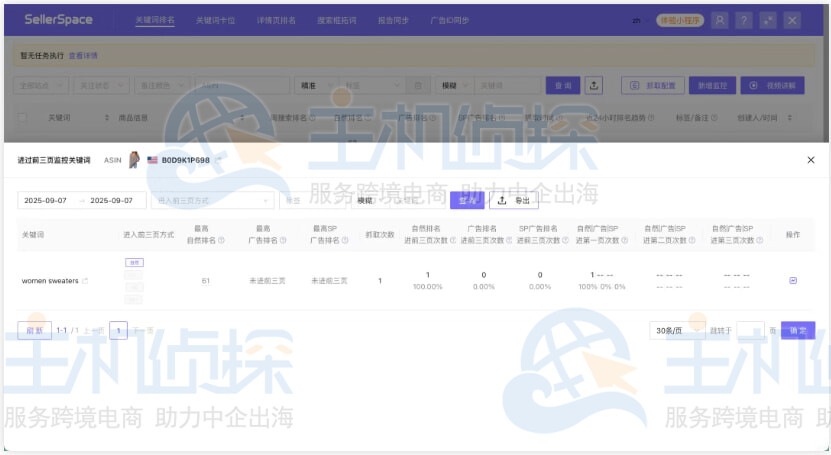Click info icon beside 自然排名进前三页次数 header
The width and height of the screenshot is (831, 455).
[x=450, y=240]
